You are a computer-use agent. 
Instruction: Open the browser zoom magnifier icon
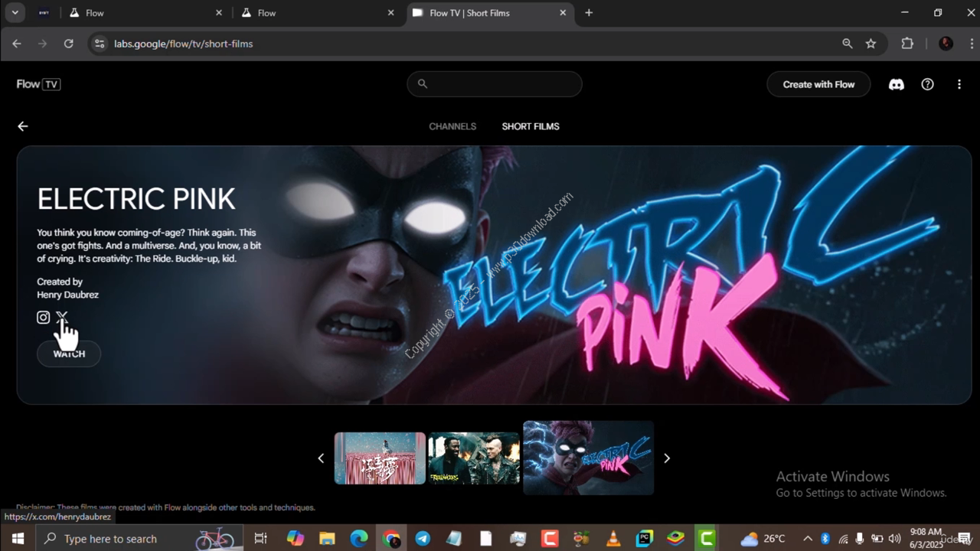848,44
